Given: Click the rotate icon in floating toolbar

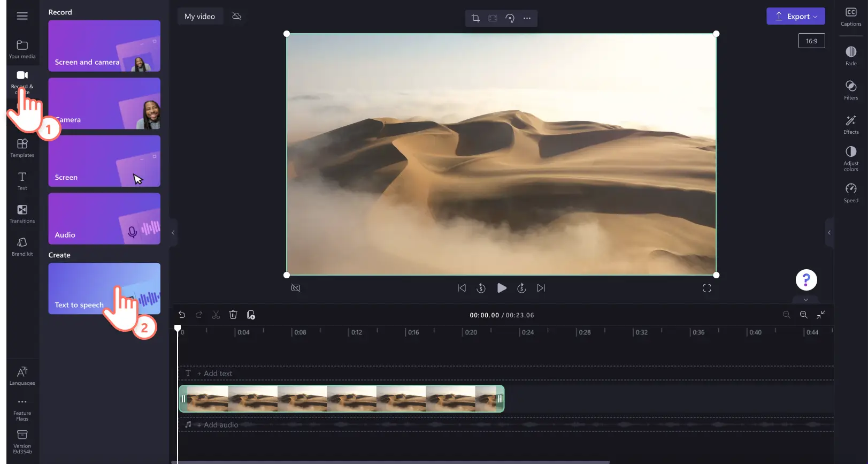Looking at the screenshot, I should coord(510,18).
